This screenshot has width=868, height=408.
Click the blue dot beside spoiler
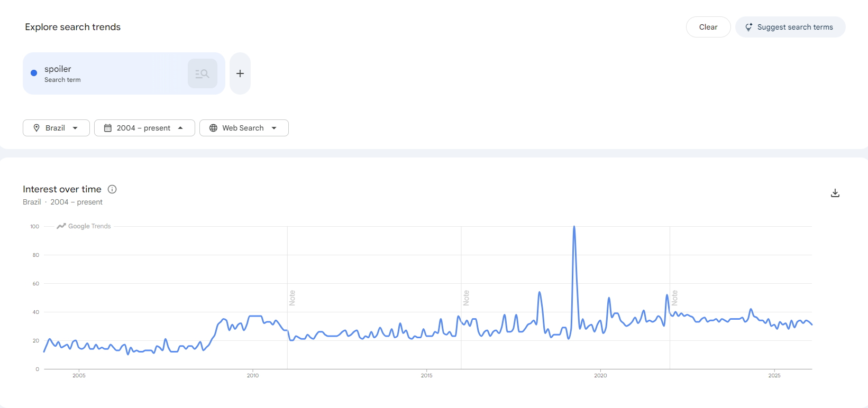coord(34,73)
